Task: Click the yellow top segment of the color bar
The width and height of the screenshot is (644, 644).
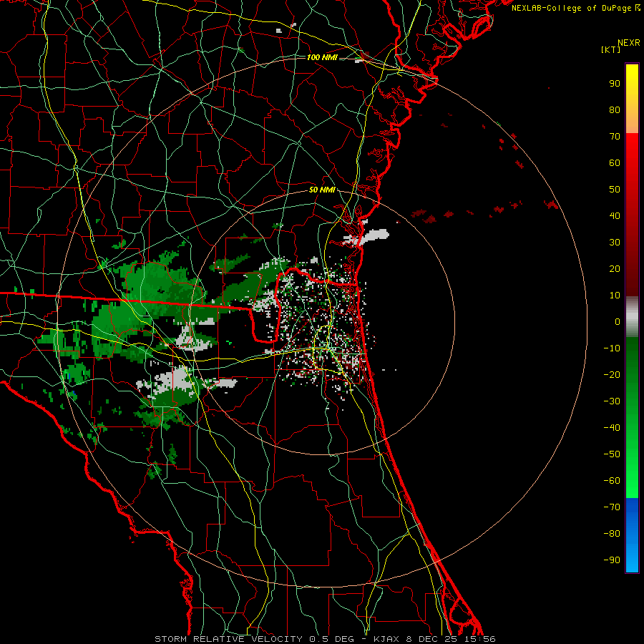Action: coord(632,99)
